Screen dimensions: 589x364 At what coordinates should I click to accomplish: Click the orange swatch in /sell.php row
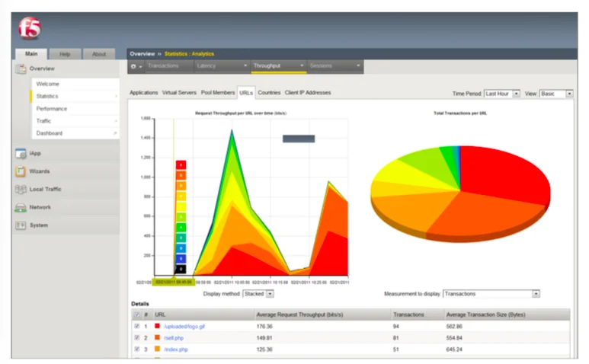[158, 338]
